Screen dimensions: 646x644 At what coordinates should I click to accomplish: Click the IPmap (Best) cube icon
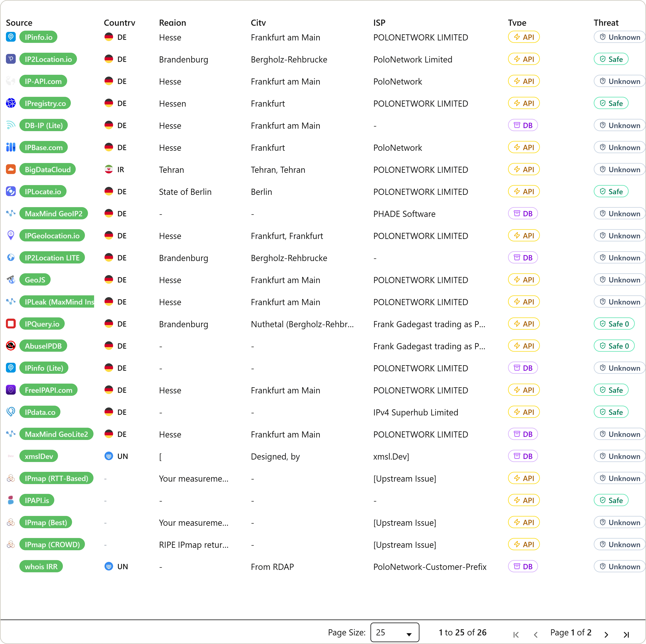[x=11, y=522]
